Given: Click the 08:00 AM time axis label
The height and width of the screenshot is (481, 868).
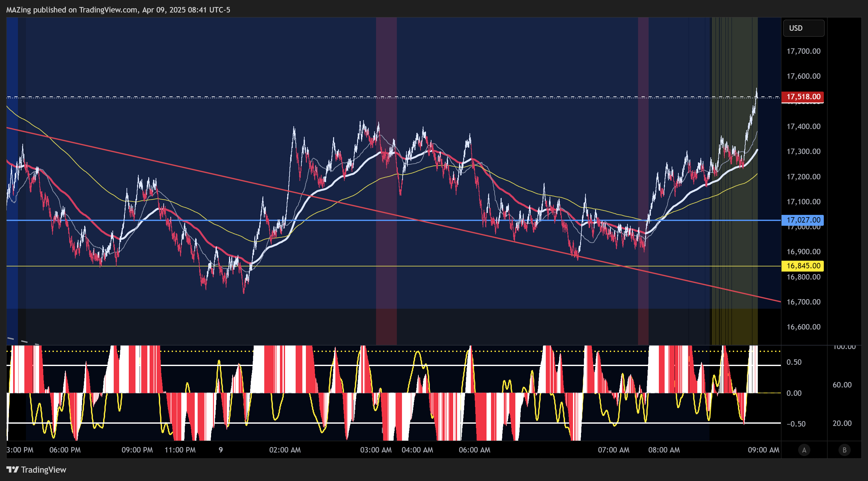Looking at the screenshot, I should [664, 450].
